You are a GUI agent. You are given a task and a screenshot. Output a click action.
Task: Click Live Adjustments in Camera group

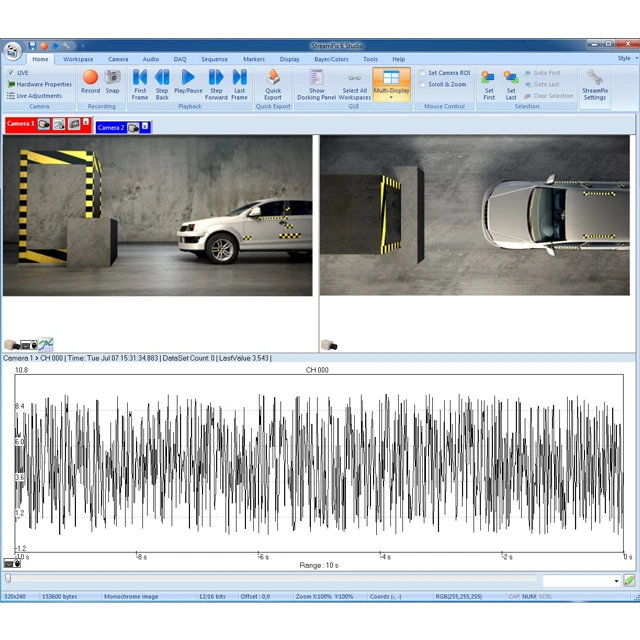pyautogui.click(x=38, y=95)
